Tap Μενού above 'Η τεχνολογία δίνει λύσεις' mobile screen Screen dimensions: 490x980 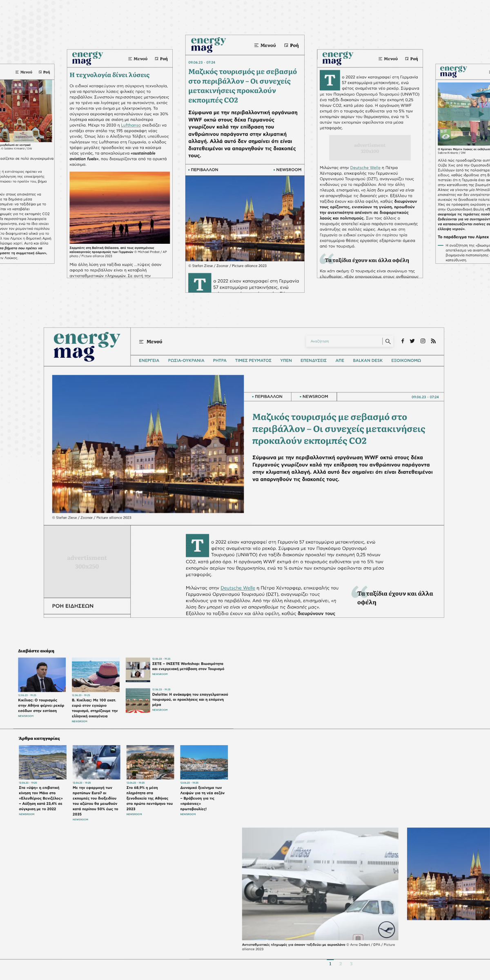[x=138, y=59]
